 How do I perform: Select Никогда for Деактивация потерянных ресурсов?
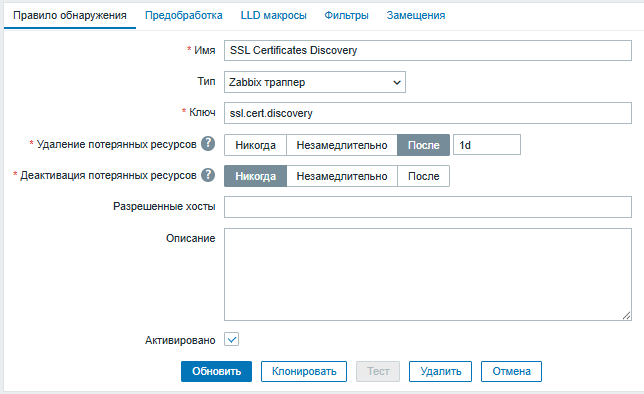[255, 176]
